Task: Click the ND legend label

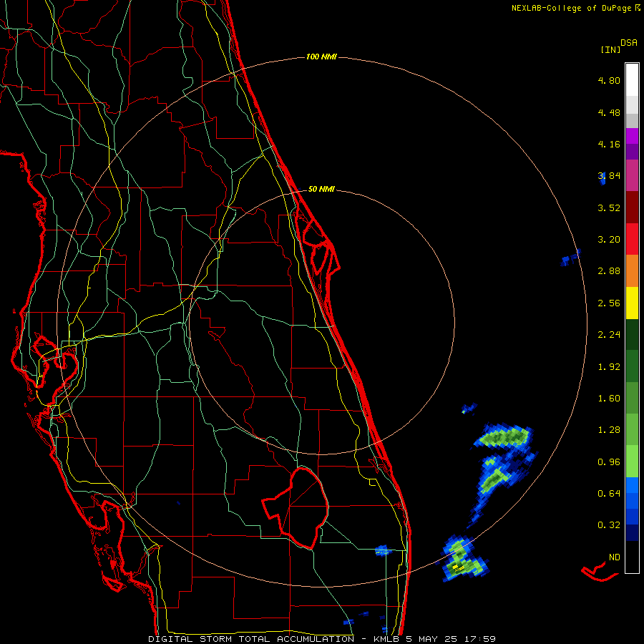Action: pyautogui.click(x=615, y=557)
